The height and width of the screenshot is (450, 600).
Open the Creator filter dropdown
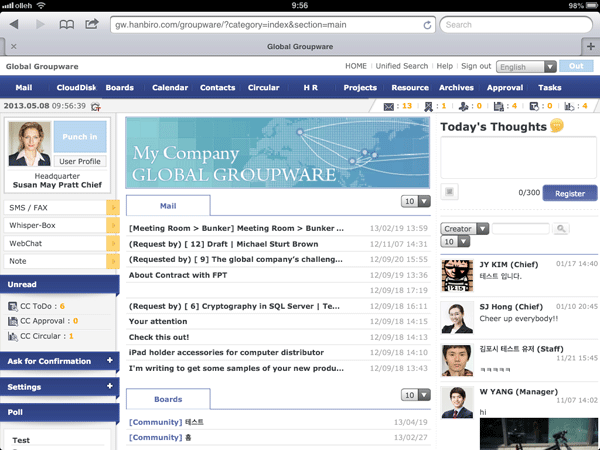click(464, 229)
